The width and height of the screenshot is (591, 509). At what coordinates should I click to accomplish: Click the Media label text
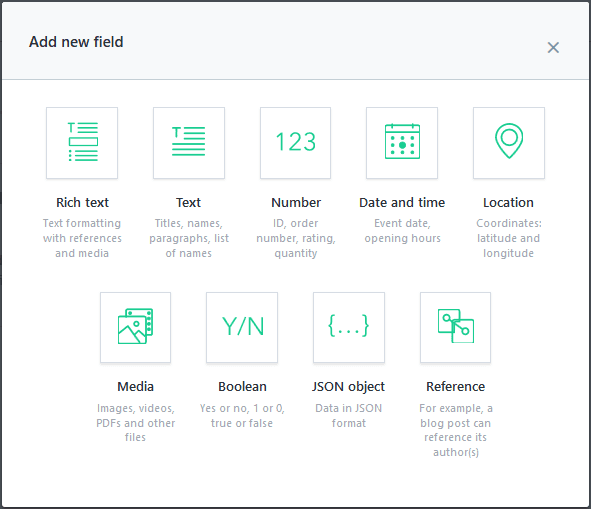point(135,386)
